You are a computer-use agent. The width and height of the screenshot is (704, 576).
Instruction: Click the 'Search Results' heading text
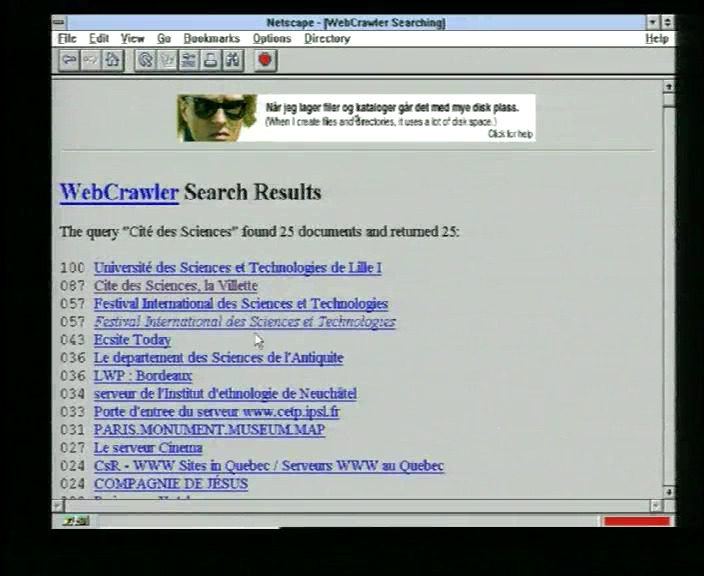pos(253,192)
